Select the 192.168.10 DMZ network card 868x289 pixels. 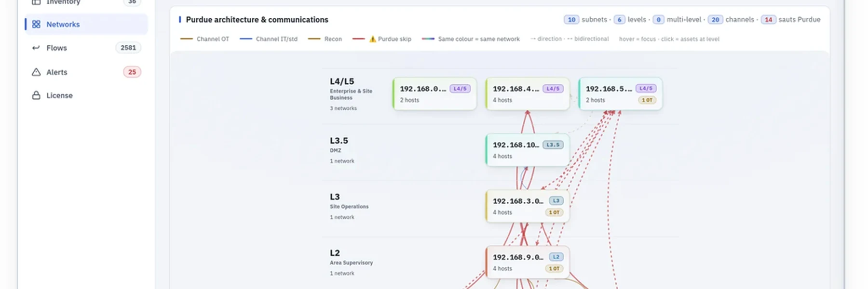coord(528,150)
